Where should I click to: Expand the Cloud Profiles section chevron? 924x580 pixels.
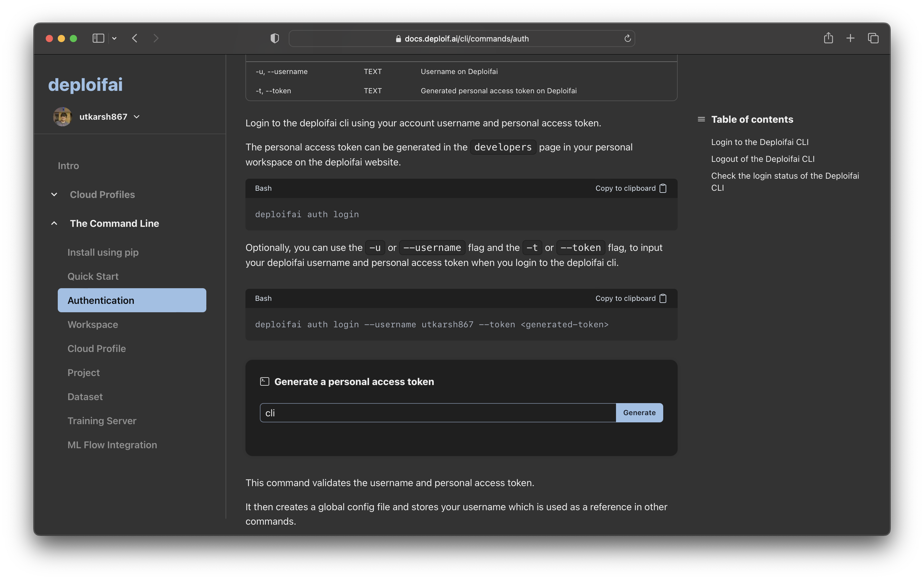pyautogui.click(x=54, y=194)
